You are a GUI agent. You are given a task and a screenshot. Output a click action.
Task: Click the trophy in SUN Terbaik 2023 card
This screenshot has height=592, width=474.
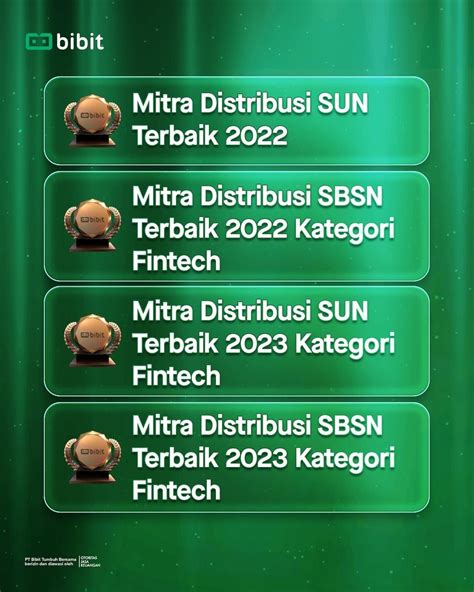[93, 341]
